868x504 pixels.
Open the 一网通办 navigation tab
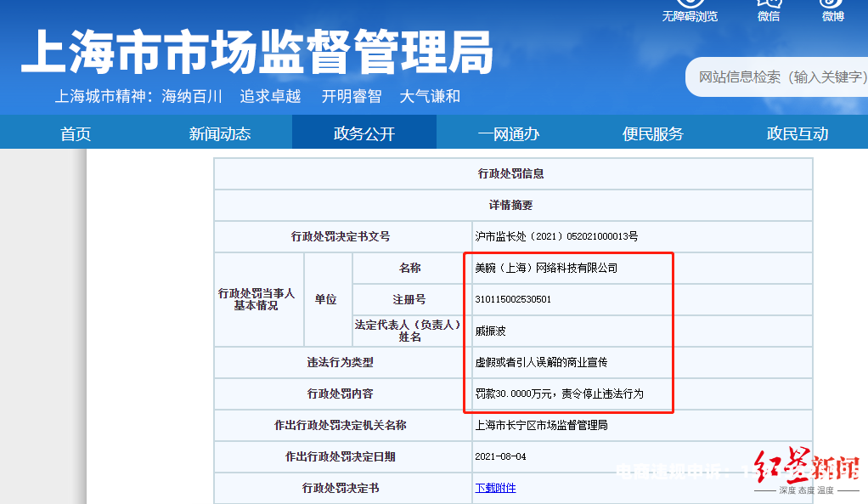click(508, 133)
